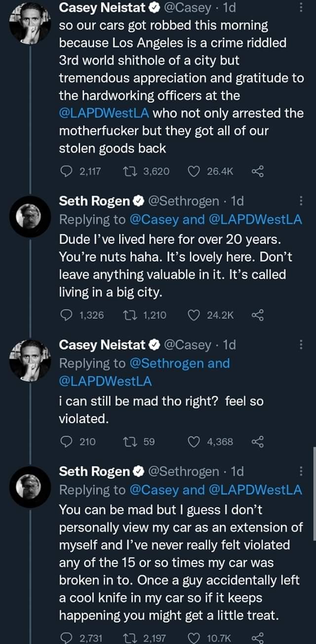Share Casey's first tweet about stolen goods
This screenshot has width=316, height=644.
pos(258,171)
